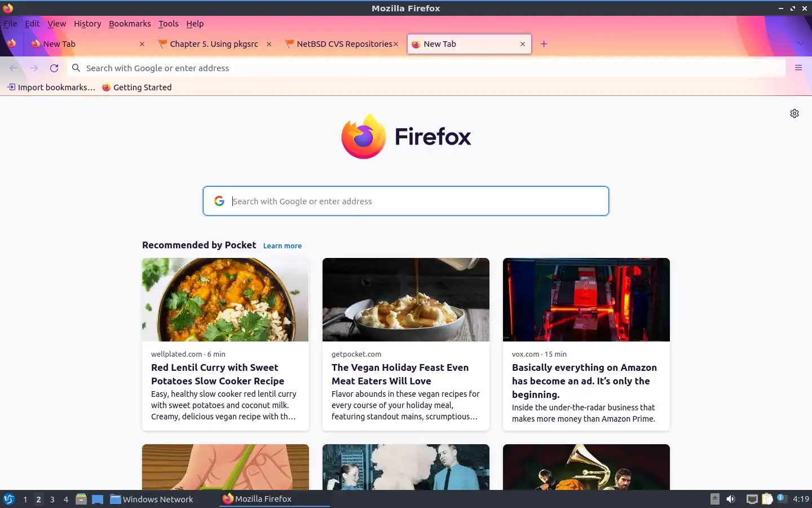
Task: Click the wellplated.com source label
Action: coord(176,354)
